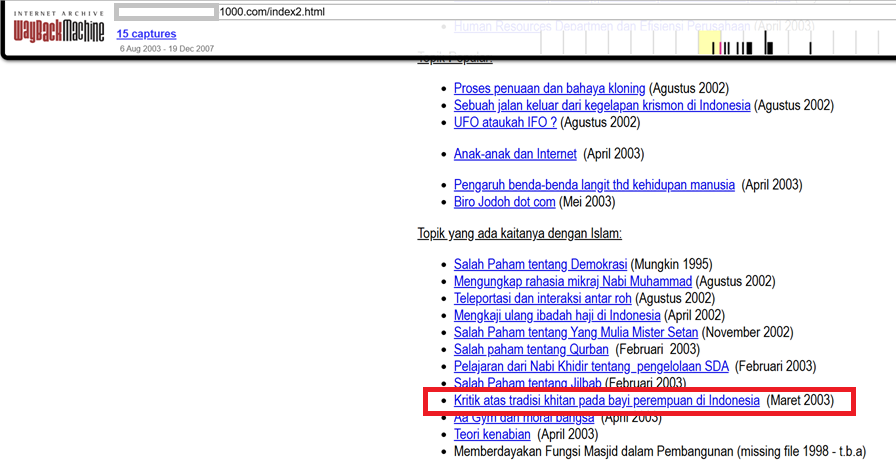The image size is (896, 460).
Task: Open 'Salah Paham tentang Yang Mulia Mister Setan'
Action: pos(576,332)
